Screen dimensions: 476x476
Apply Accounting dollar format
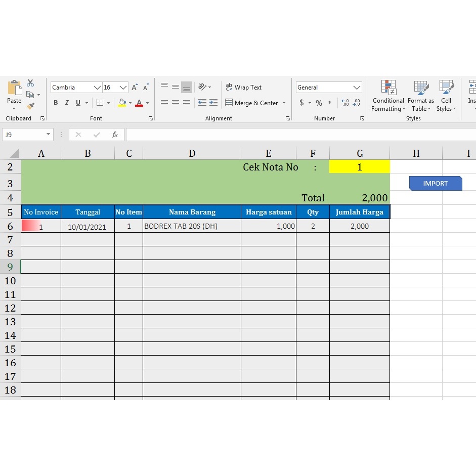pyautogui.click(x=301, y=103)
